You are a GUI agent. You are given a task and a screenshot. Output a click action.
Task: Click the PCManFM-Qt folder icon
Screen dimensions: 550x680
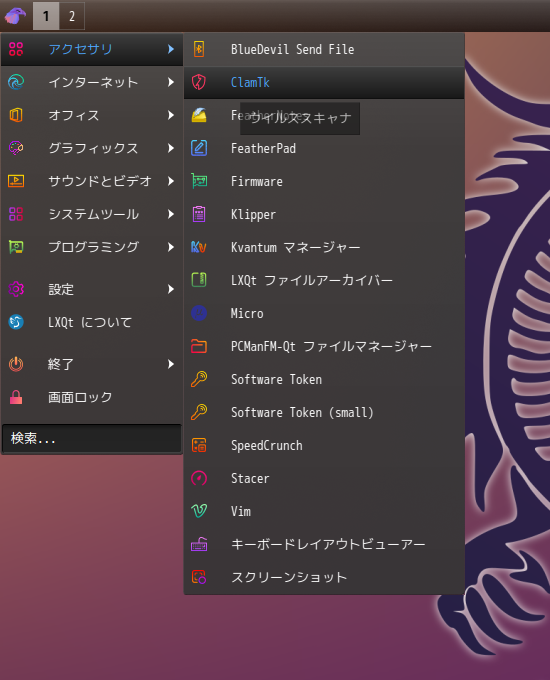pyautogui.click(x=199, y=346)
